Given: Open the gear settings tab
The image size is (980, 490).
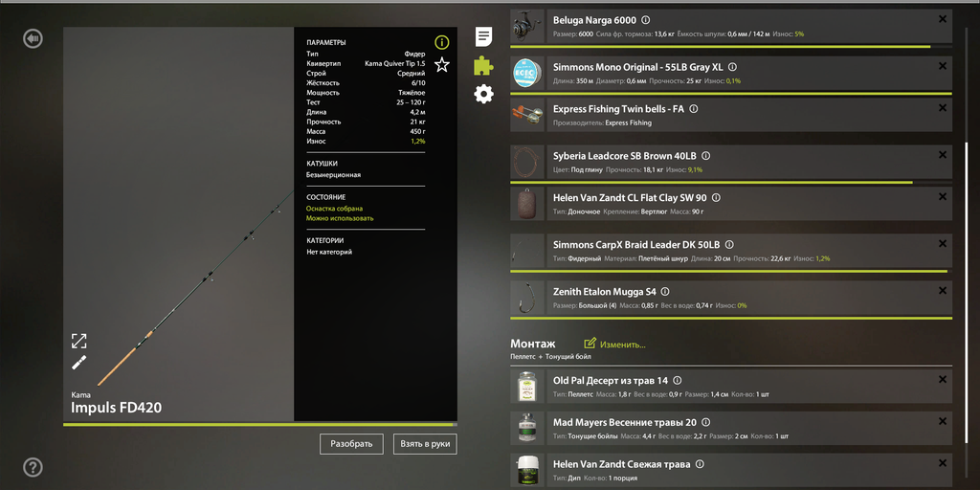Looking at the screenshot, I should tap(483, 94).
